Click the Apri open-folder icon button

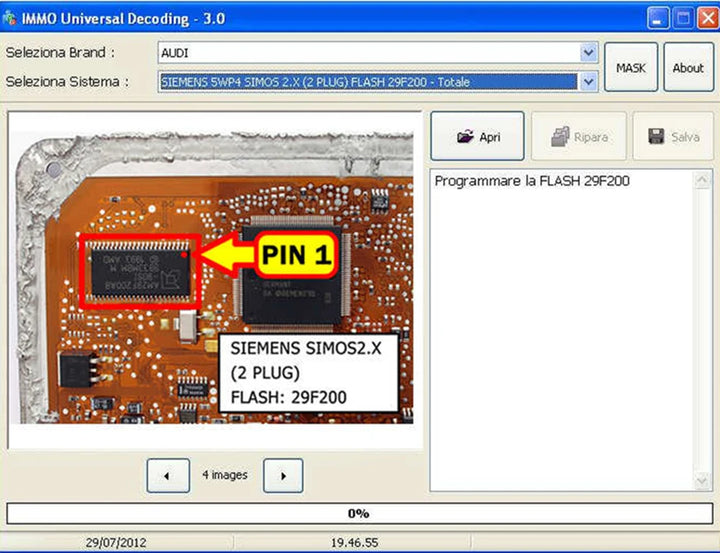[x=477, y=137]
